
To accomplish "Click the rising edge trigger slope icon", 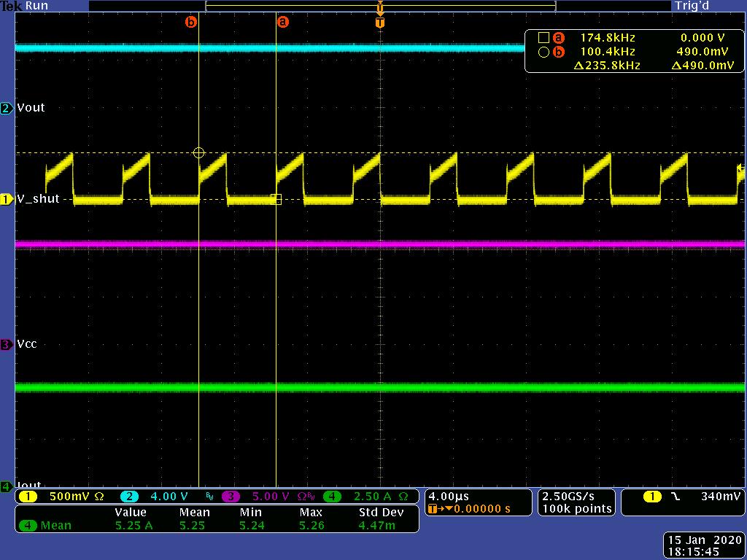I will pyautogui.click(x=676, y=497).
